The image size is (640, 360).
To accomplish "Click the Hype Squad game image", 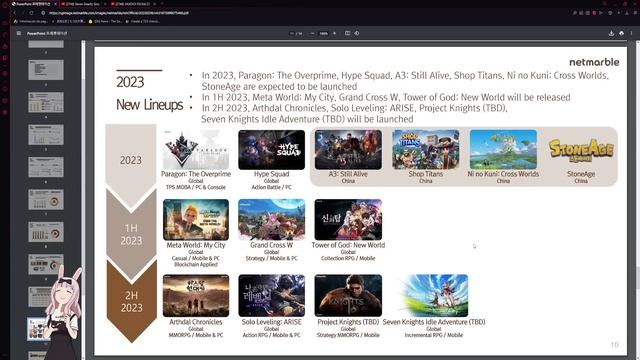I will [271, 149].
